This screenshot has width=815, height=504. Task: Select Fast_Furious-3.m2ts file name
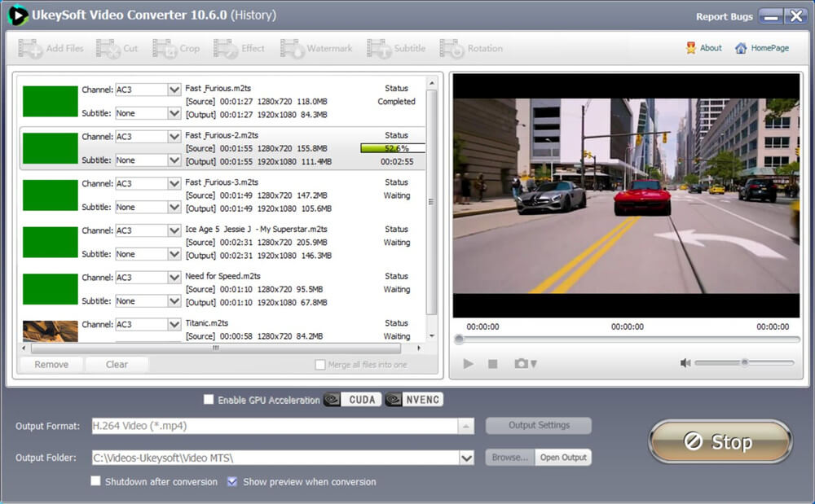[222, 182]
